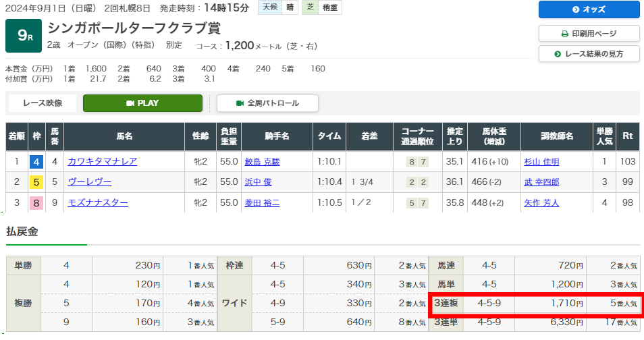Click the 単勝 payout label
The height and width of the screenshot is (340, 644).
pyautogui.click(x=24, y=266)
